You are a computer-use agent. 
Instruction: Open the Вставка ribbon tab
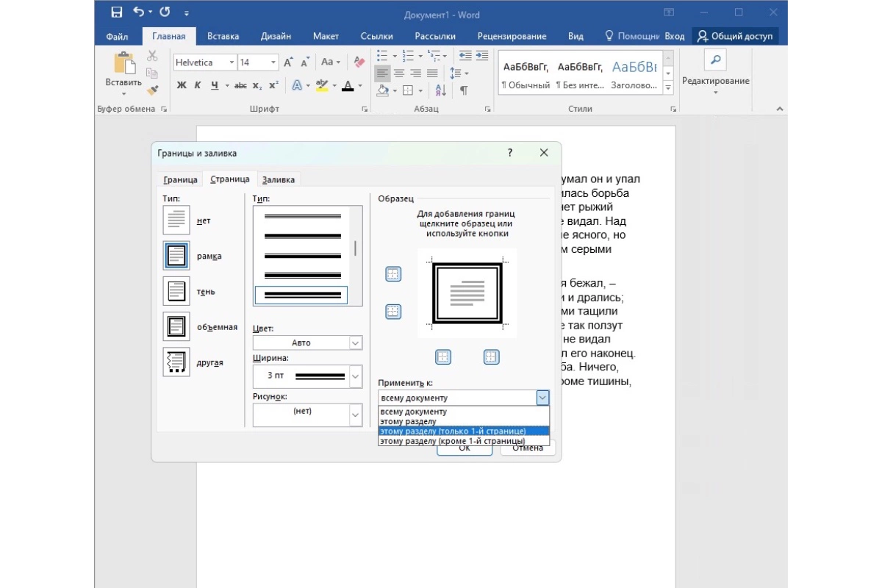coord(223,36)
